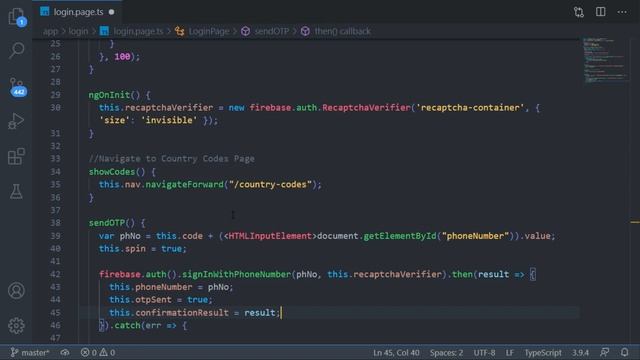This screenshot has height=360, width=640.
Task: Click HTMLInputElement type cast
Action: (x=270, y=236)
